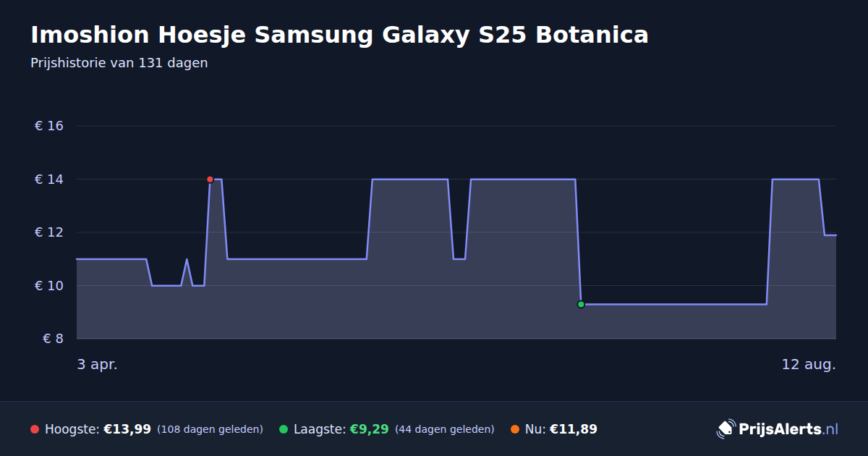Click the highest price €13,99 value
The height and width of the screenshot is (456, 868).
127,429
